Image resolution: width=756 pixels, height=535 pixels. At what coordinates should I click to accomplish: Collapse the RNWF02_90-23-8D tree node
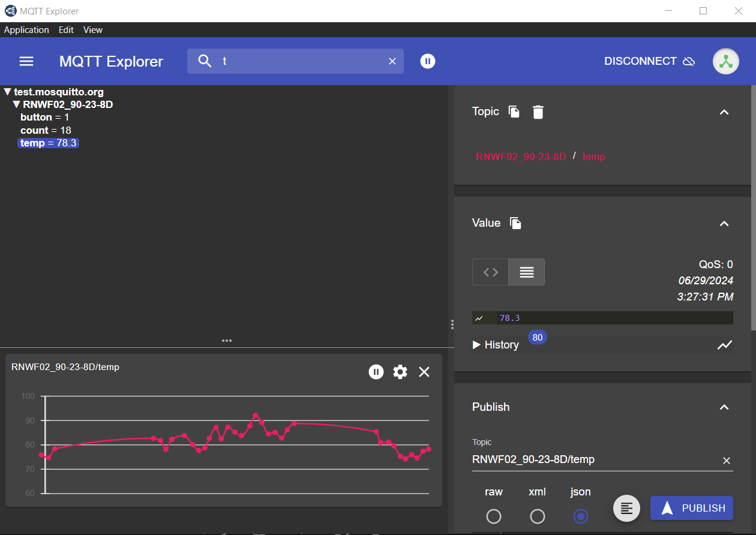[x=17, y=104]
